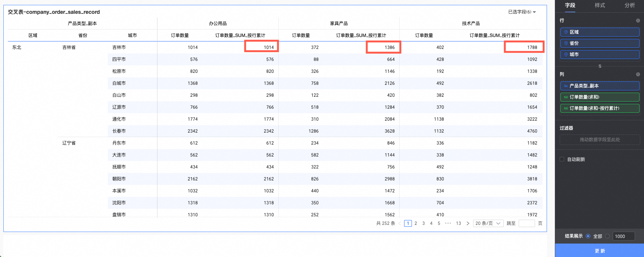Click the highlighted cumulative value 1788
The height and width of the screenshot is (257, 644).
(x=532, y=47)
